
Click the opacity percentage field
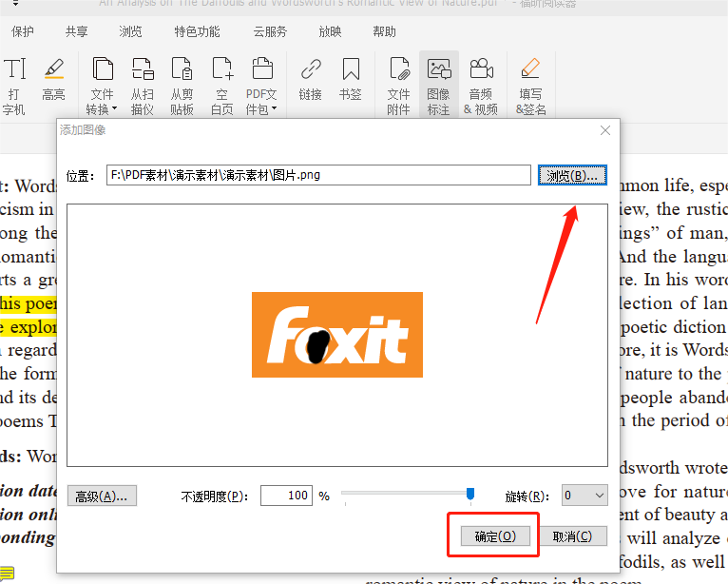coord(286,496)
